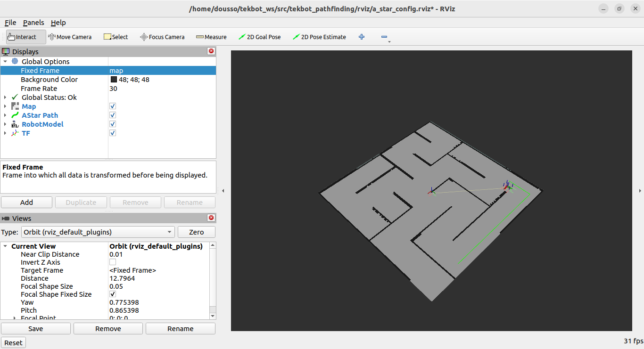Click the Add display button
644x349 pixels.
(x=26, y=203)
